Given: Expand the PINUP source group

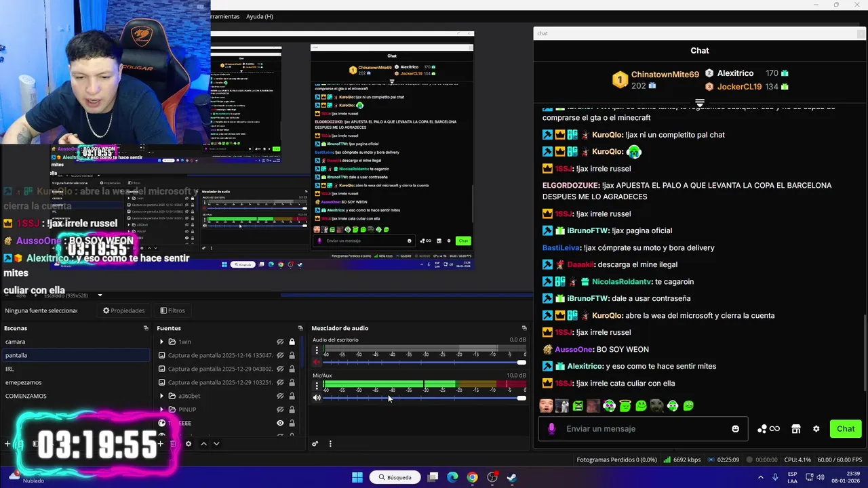Looking at the screenshot, I should tap(161, 409).
